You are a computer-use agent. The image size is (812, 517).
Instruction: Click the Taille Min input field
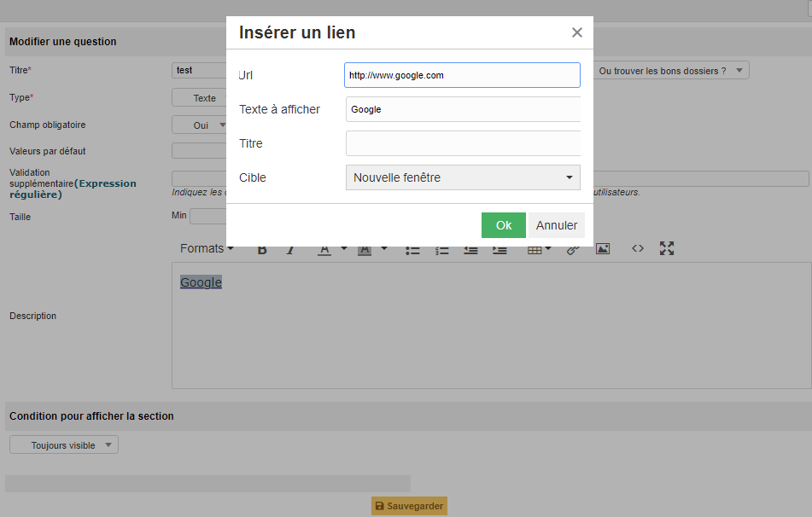click(x=208, y=216)
